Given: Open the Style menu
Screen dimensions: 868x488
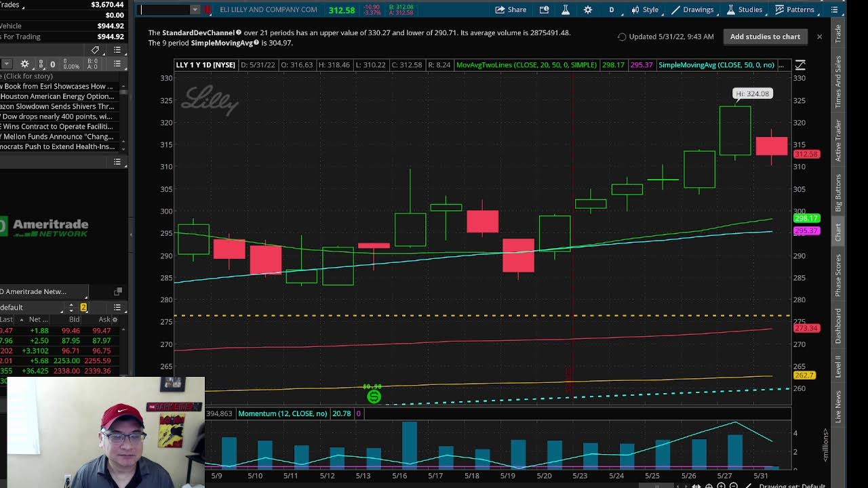Looking at the screenshot, I should pos(645,9).
